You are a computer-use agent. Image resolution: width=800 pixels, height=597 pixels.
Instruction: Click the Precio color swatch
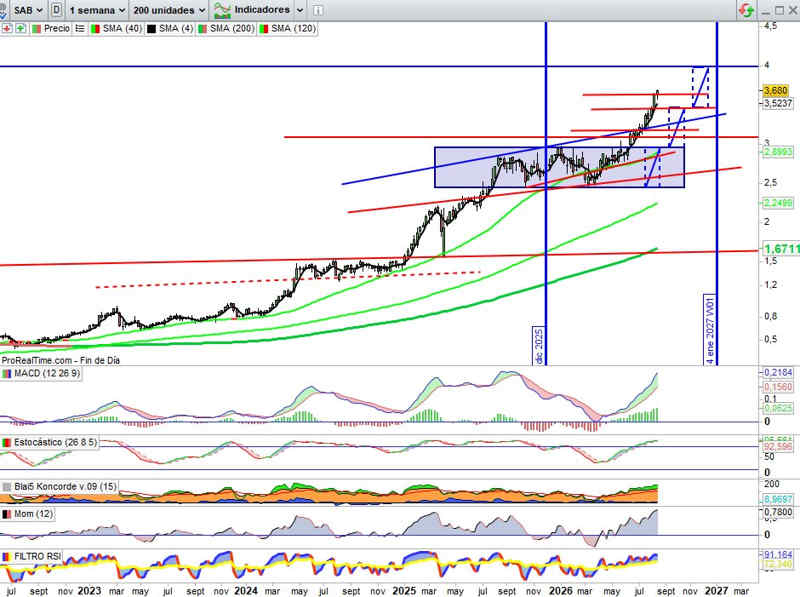pyautogui.click(x=37, y=29)
